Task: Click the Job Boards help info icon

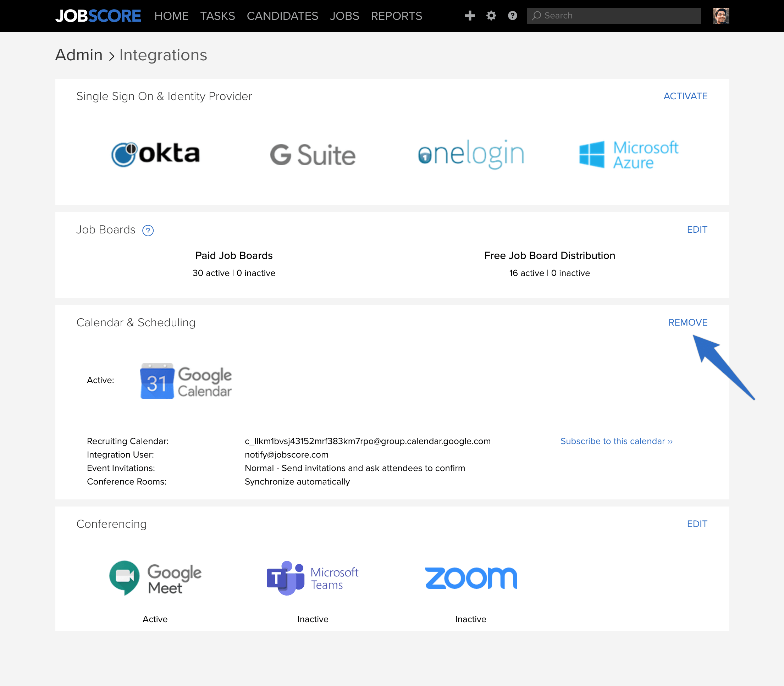Action: (148, 231)
